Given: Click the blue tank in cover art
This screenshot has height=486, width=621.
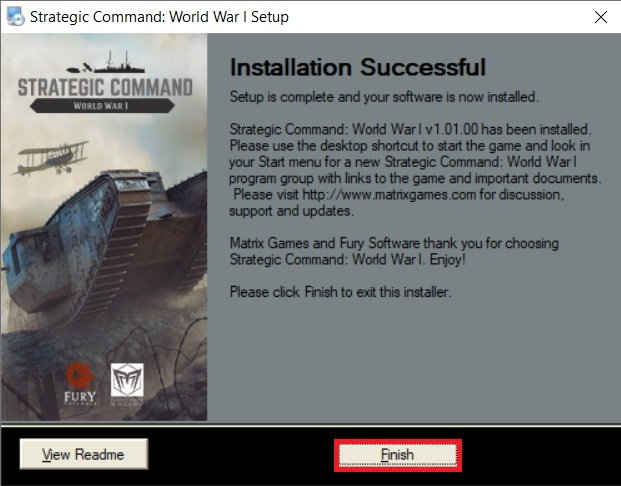Looking at the screenshot, I should (103, 238).
